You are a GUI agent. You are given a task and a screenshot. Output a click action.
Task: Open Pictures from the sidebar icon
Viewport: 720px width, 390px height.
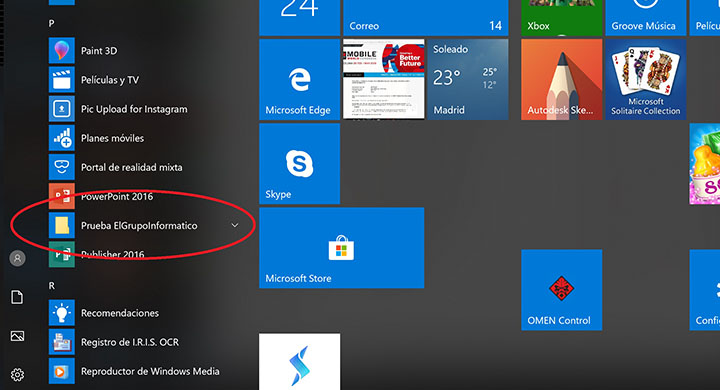[17, 336]
